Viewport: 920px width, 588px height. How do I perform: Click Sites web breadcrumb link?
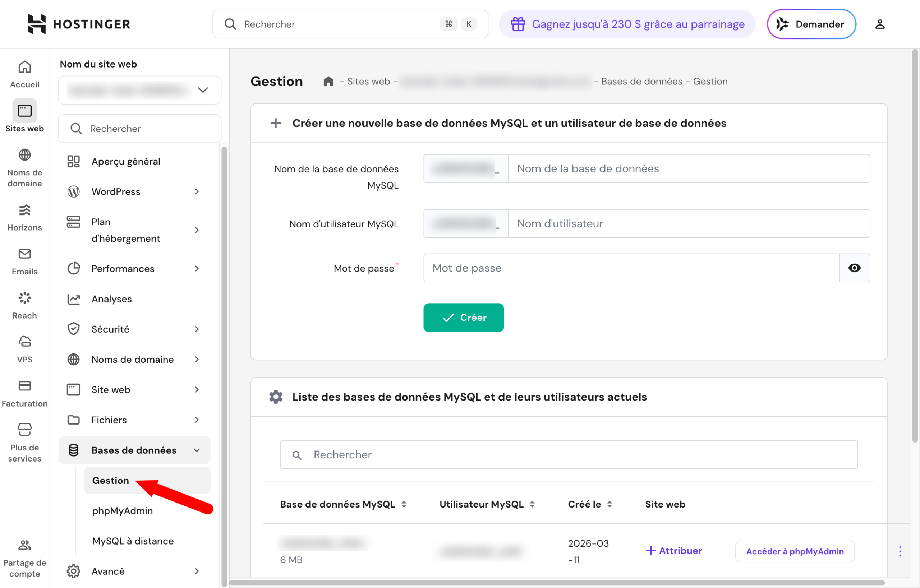pyautogui.click(x=368, y=81)
